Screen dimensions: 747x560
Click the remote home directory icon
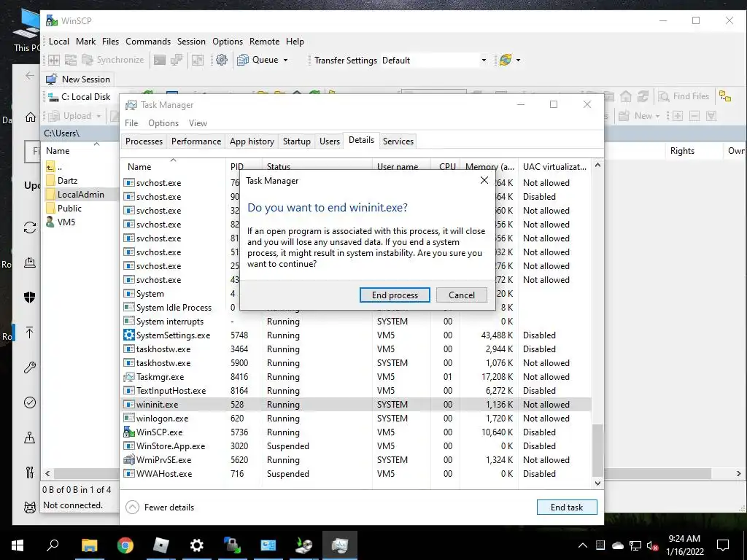click(x=626, y=96)
